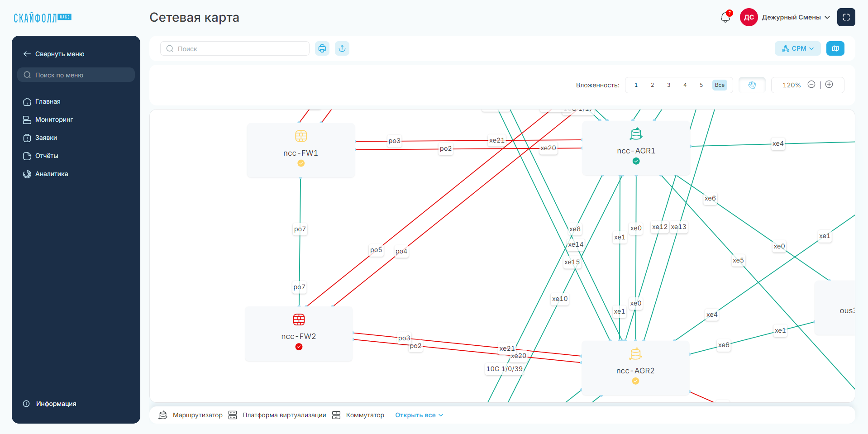Toggle the hand pan tool
The image size is (868, 434).
(752, 85)
